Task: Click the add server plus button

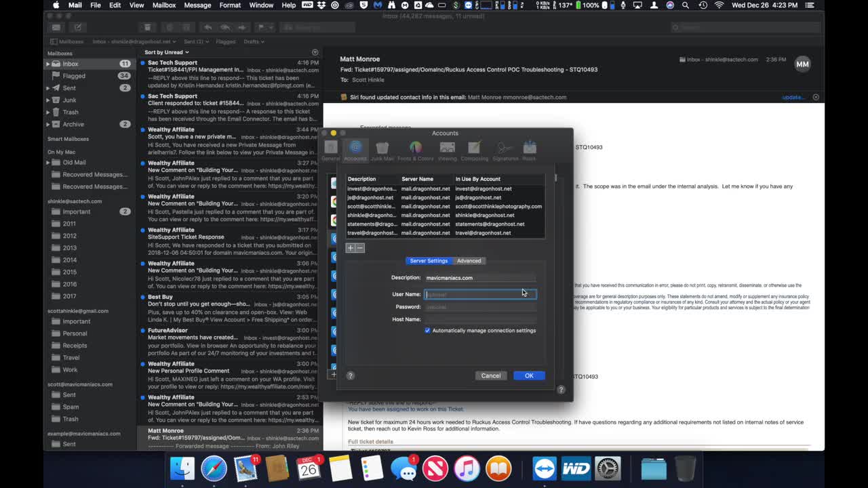Action: point(351,248)
